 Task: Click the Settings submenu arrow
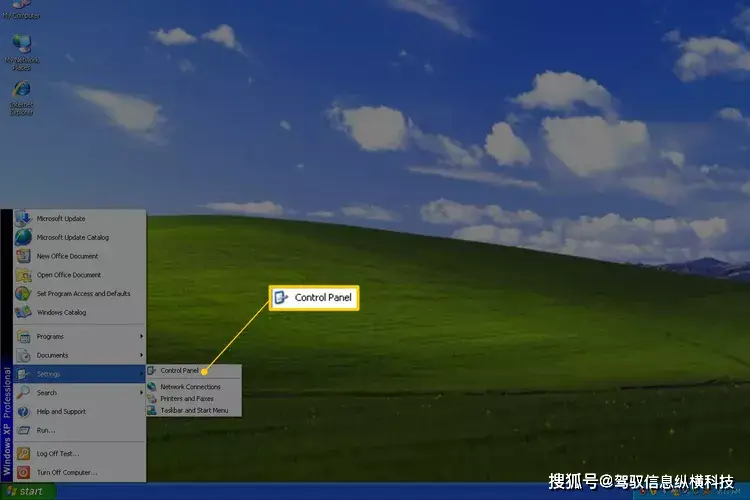[141, 374]
